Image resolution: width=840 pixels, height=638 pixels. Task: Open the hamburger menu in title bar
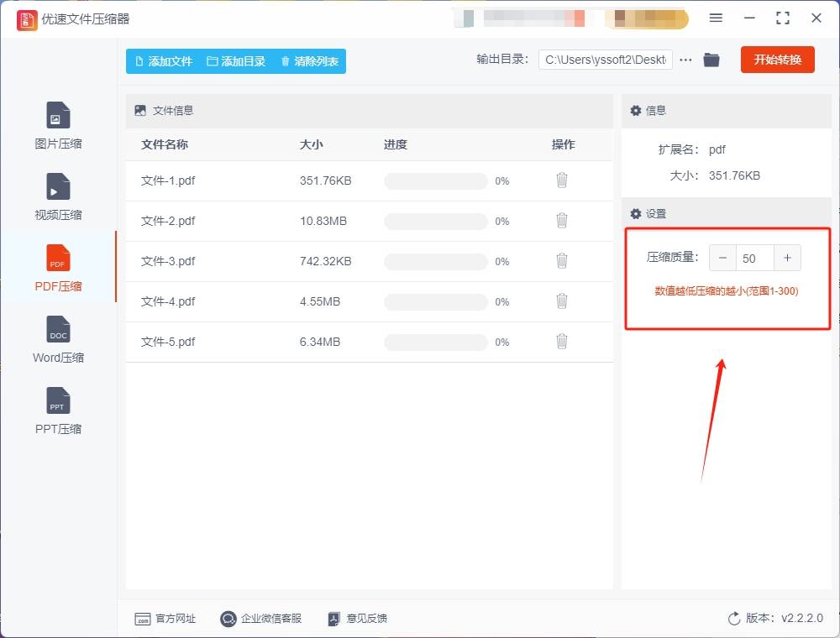point(716,18)
